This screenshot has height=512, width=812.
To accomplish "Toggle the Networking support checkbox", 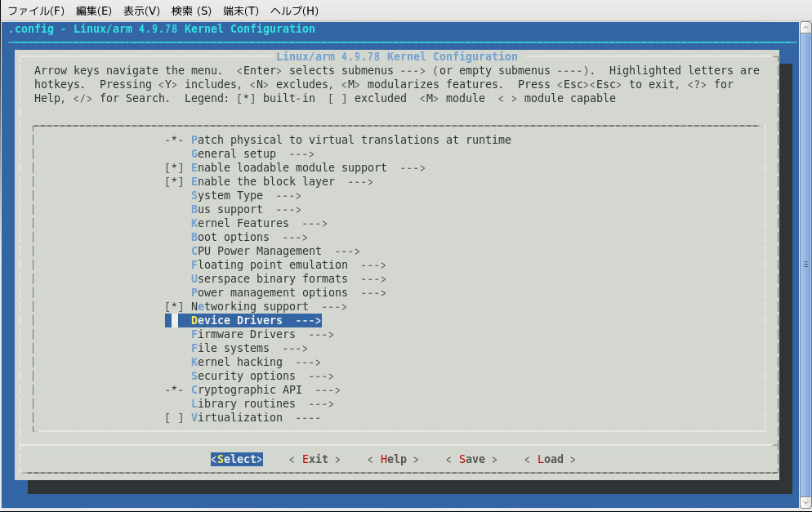I will point(174,306).
